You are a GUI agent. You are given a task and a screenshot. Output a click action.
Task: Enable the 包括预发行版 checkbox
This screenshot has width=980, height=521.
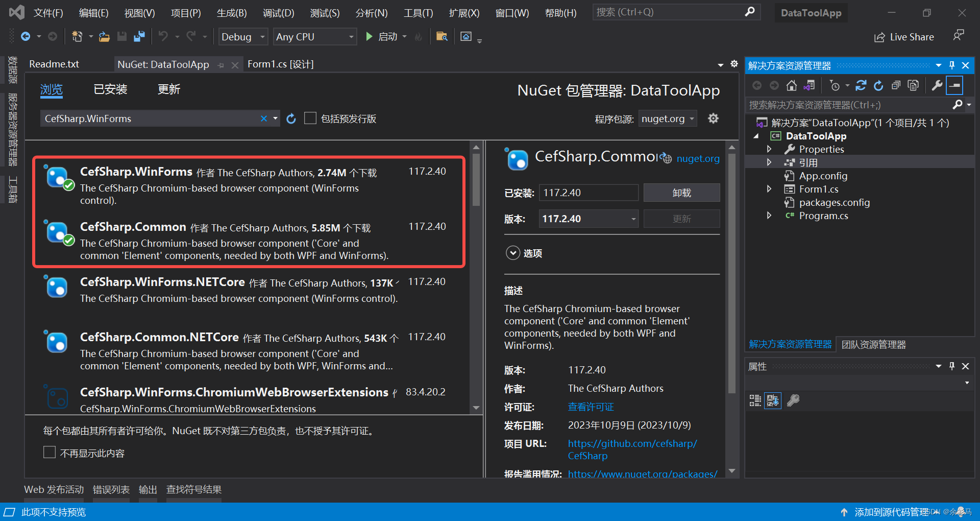(x=310, y=118)
